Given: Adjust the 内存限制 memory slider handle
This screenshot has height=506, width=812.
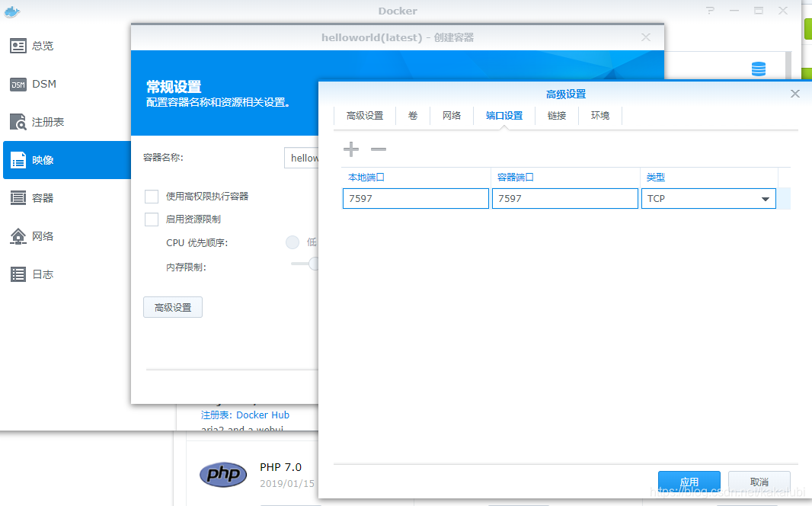Looking at the screenshot, I should pyautogui.click(x=312, y=264).
